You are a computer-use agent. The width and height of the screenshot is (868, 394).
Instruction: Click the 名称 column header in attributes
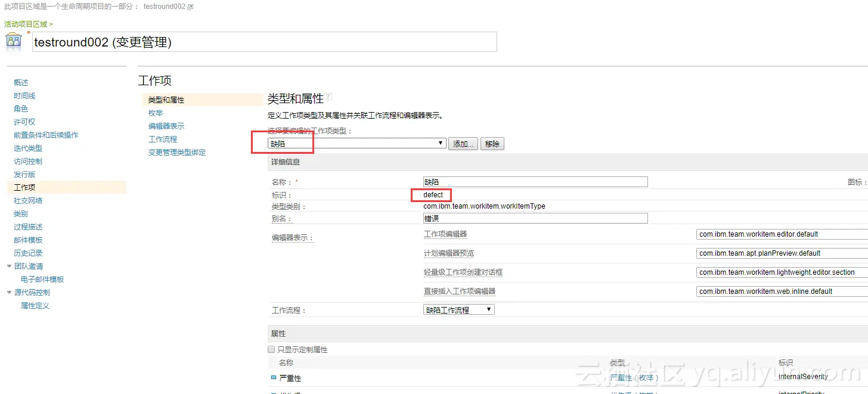(286, 362)
